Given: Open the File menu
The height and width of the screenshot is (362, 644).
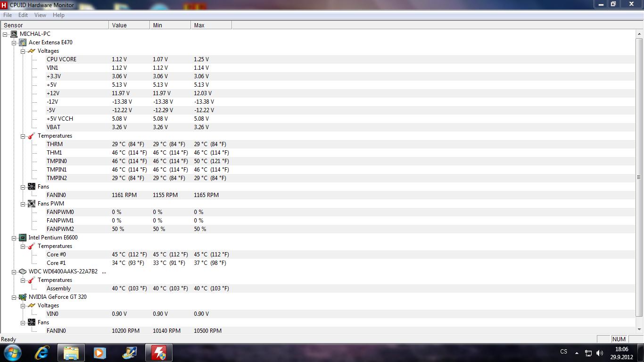Looking at the screenshot, I should (x=8, y=15).
